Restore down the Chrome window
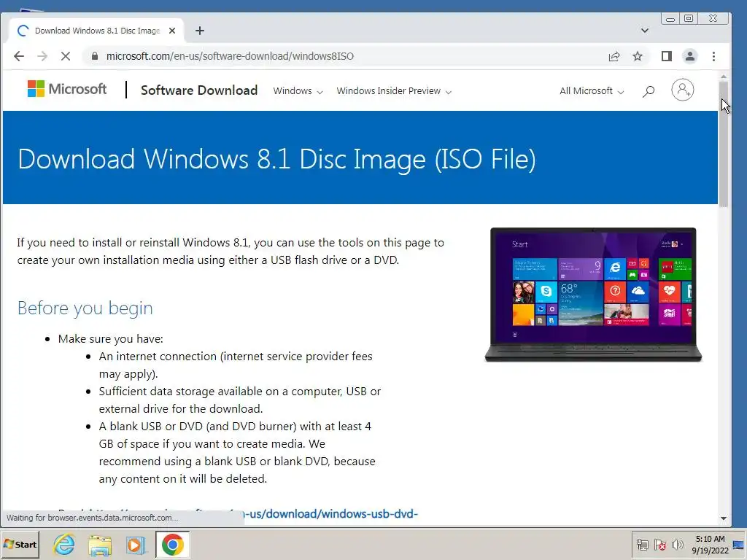 689,18
